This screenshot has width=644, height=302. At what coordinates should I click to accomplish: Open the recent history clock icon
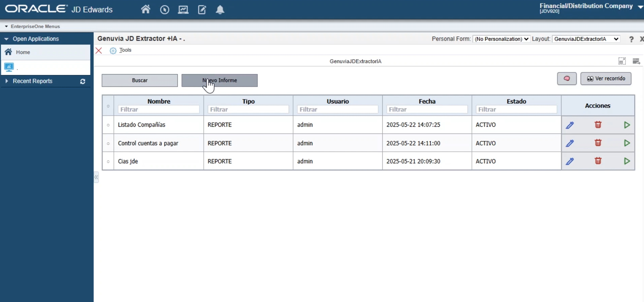coord(165,10)
